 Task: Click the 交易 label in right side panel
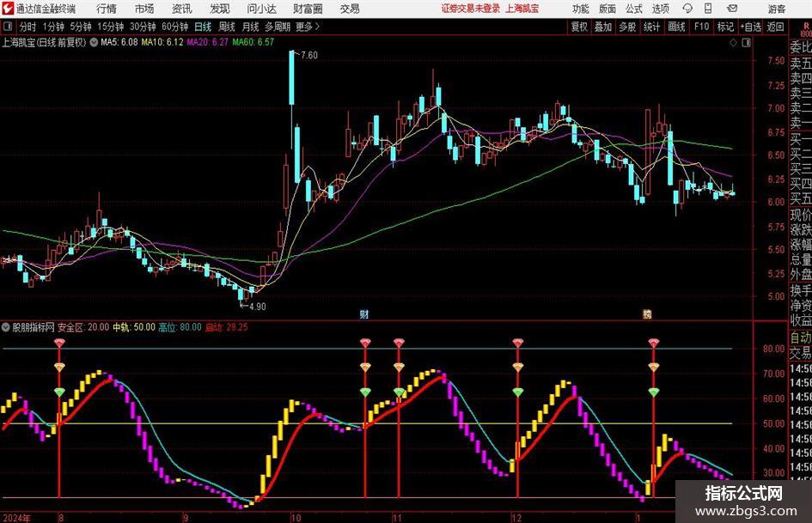tap(800, 353)
